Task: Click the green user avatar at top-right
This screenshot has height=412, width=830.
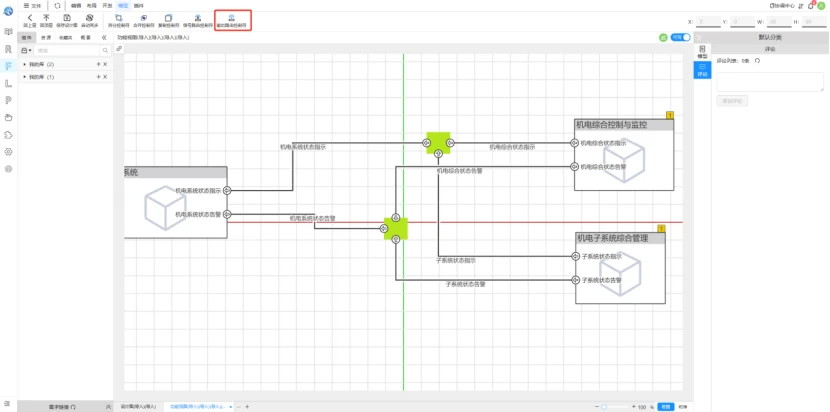Action: 822,5
